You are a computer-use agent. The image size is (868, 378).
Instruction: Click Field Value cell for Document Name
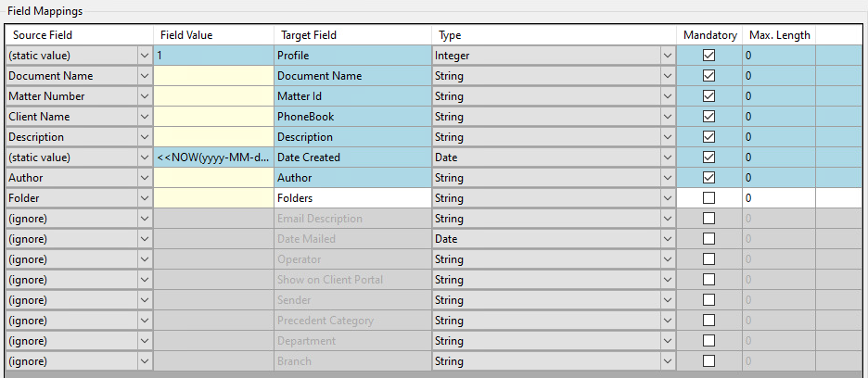pos(213,76)
